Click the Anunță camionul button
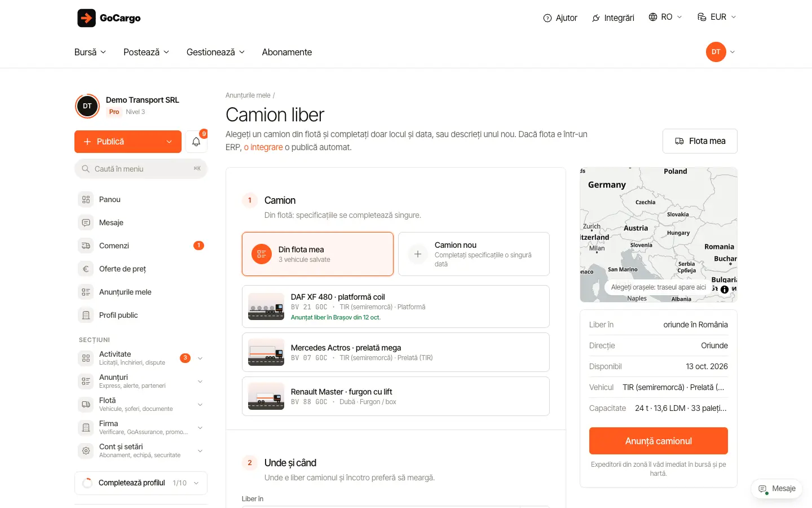The width and height of the screenshot is (812, 508). click(x=659, y=441)
